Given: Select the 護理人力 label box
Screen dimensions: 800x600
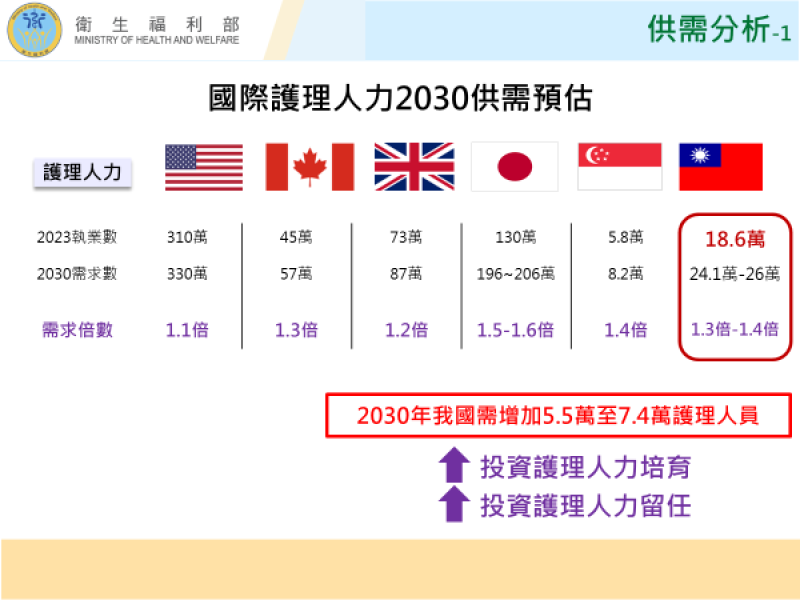Looking at the screenshot, I should coord(83,172).
